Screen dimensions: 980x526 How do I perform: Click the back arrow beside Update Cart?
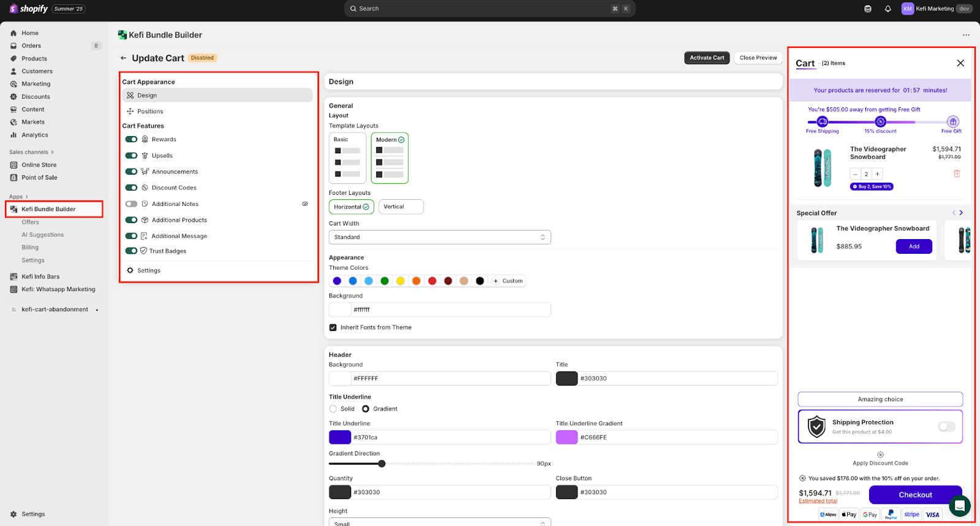pyautogui.click(x=124, y=58)
